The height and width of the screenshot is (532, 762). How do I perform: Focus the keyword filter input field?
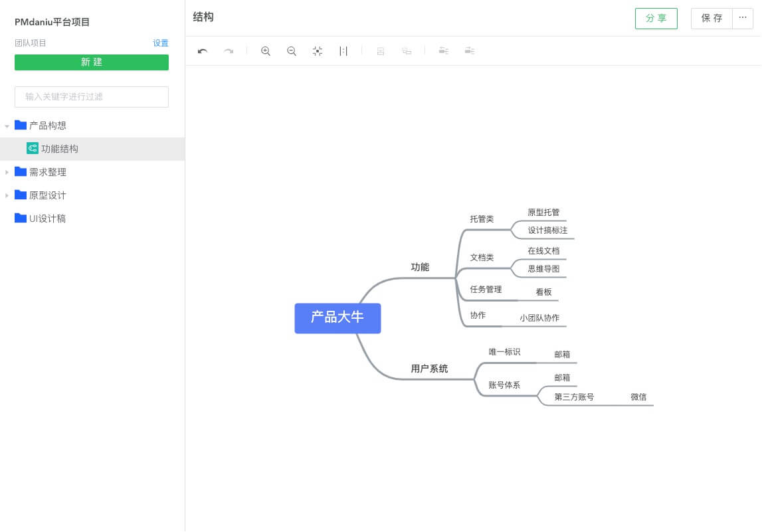tap(92, 97)
